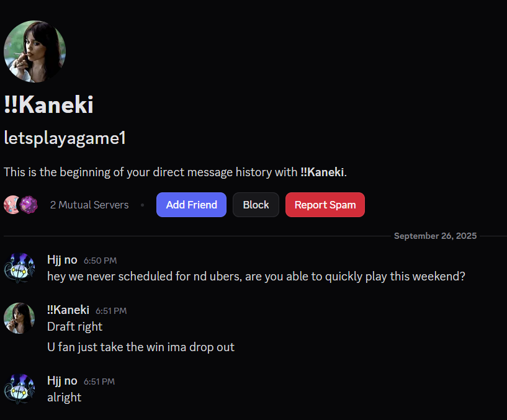The height and width of the screenshot is (420, 507).
Task: Click the !!Kaneki display name heading
Action: point(49,105)
